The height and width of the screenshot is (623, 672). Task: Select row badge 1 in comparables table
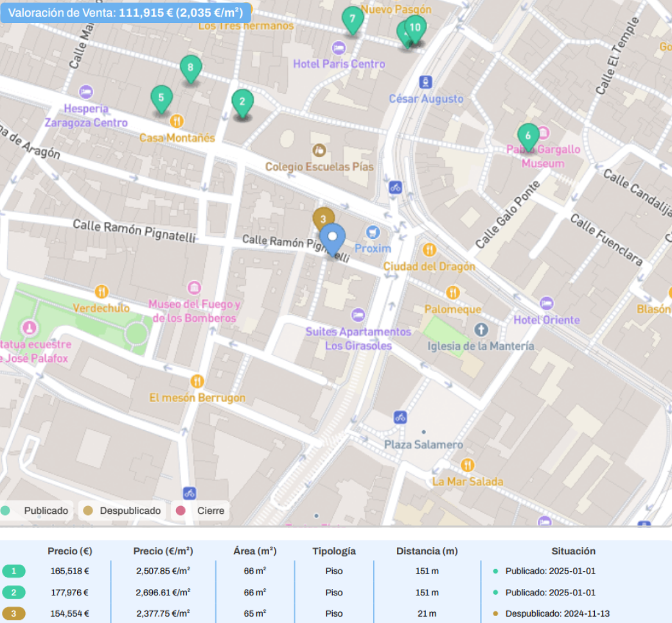click(x=15, y=571)
